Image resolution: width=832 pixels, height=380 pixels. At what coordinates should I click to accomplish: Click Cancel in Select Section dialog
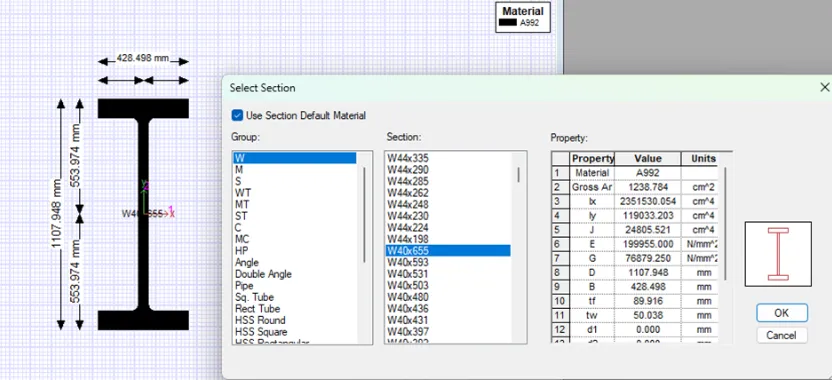(x=782, y=335)
